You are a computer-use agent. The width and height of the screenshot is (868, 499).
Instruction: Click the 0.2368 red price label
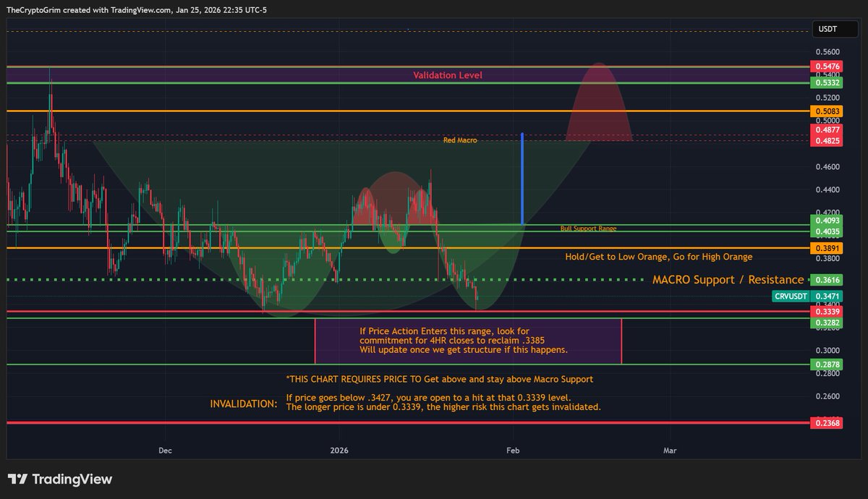pos(827,424)
